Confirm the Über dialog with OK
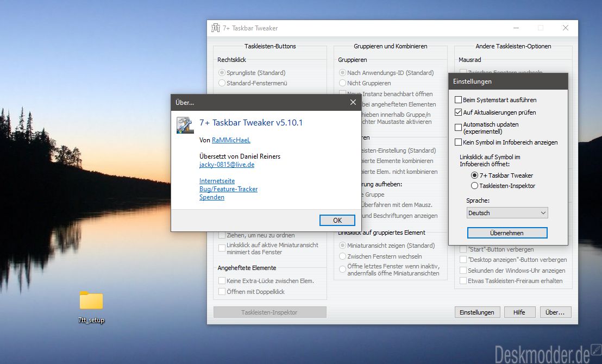Viewport: 602px width, 364px height. pos(337,221)
